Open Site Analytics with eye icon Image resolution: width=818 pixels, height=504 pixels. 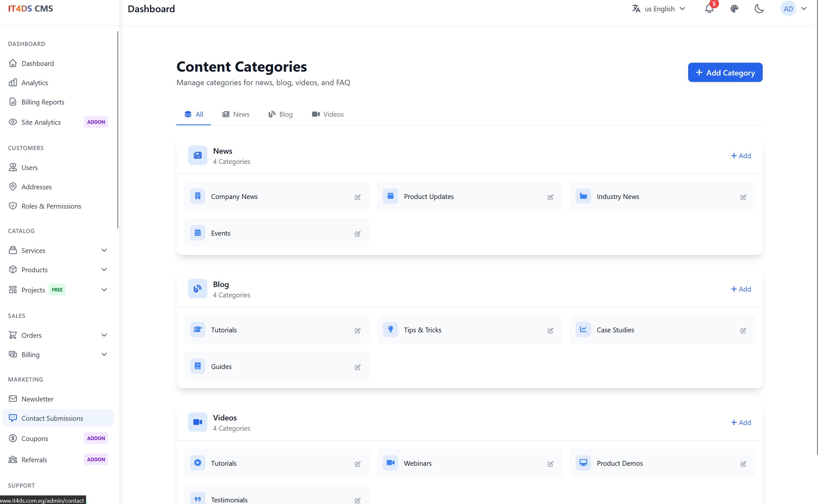tap(41, 122)
